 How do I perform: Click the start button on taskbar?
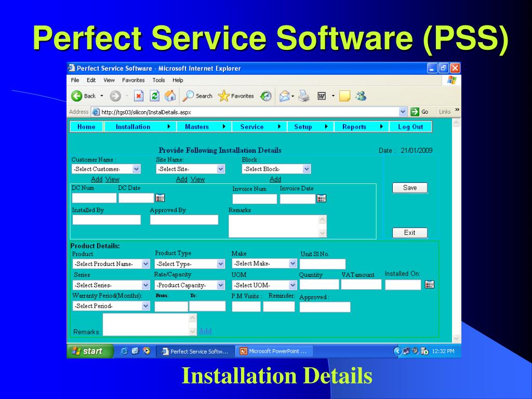pyautogui.click(x=89, y=351)
